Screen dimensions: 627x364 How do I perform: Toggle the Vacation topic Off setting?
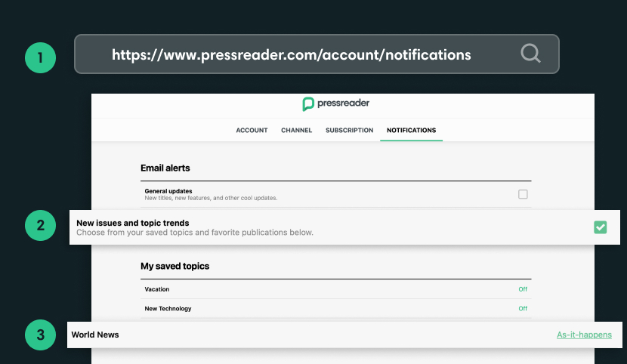tap(523, 289)
